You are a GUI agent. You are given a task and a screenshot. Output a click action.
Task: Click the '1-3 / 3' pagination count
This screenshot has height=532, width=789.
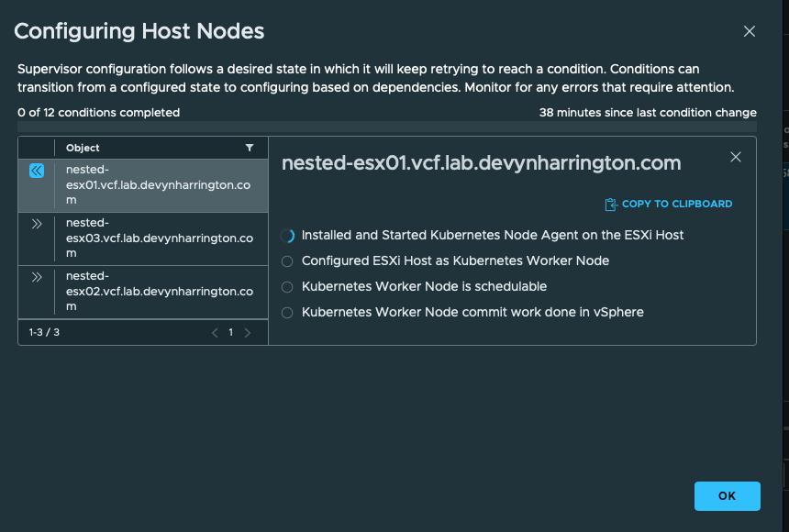pos(44,332)
